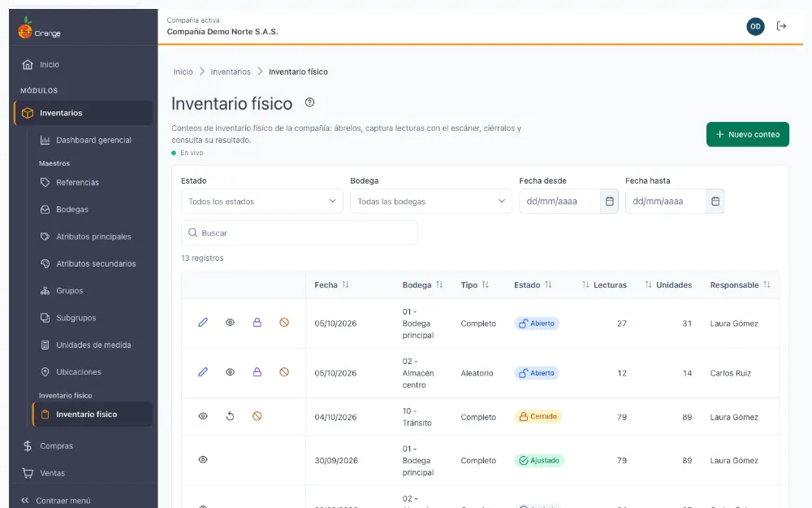This screenshot has width=812, height=508.
Task: Click the Compañía Demo Norte S.A.S. name
Action: tap(222, 32)
